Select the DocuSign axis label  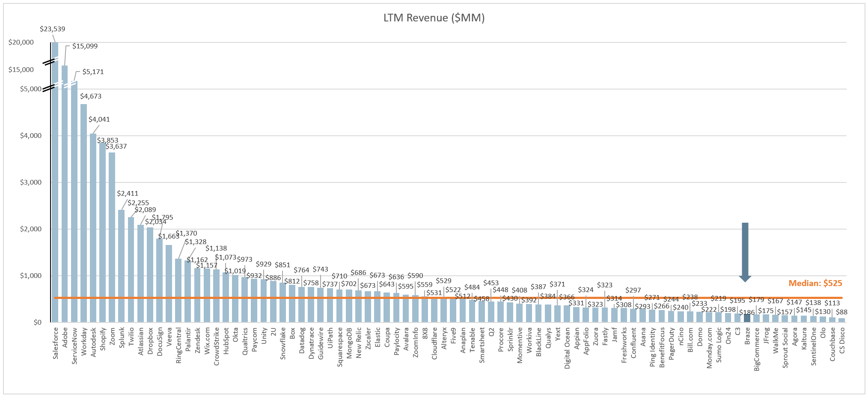pos(160,342)
